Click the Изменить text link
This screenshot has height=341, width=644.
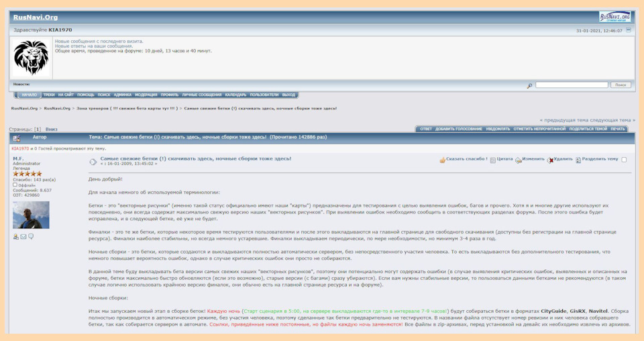click(x=533, y=159)
